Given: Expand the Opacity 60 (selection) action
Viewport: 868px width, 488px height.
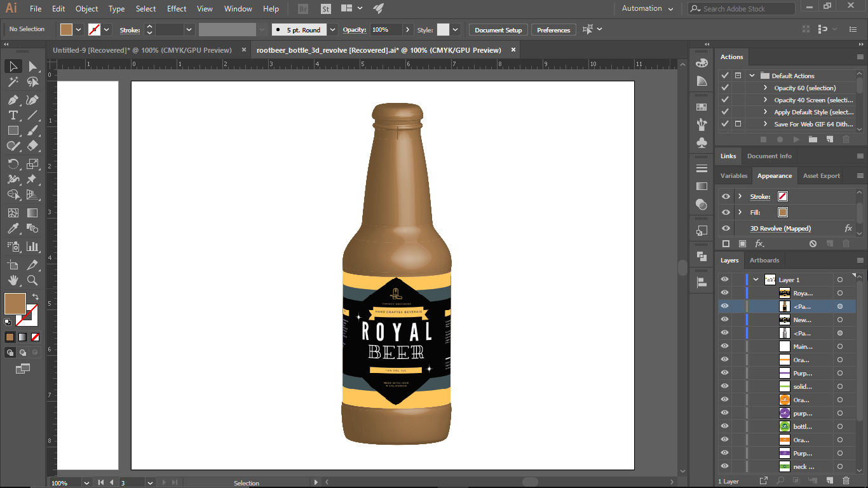Looking at the screenshot, I should tap(765, 88).
